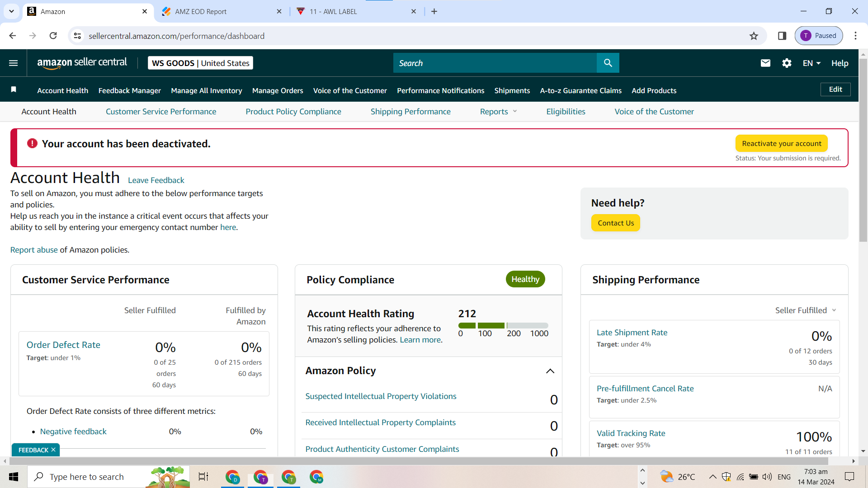Click the Order Defect Rate link
Viewport: 868px width, 488px height.
pyautogui.click(x=63, y=345)
